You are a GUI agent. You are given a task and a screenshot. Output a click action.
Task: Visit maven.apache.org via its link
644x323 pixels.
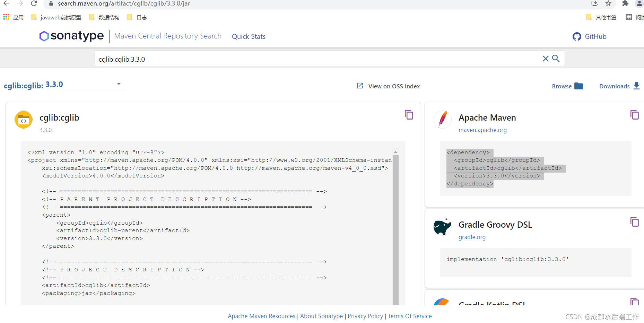pos(482,130)
